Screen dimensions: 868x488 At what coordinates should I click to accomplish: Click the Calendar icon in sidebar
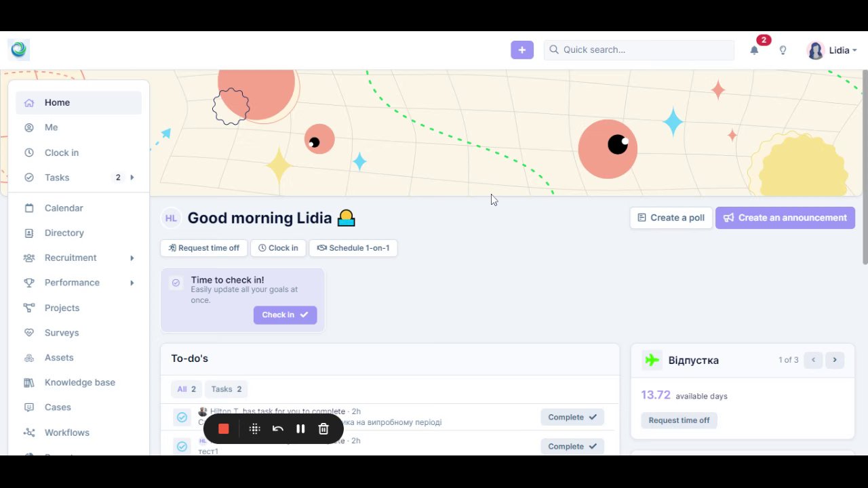(x=29, y=208)
